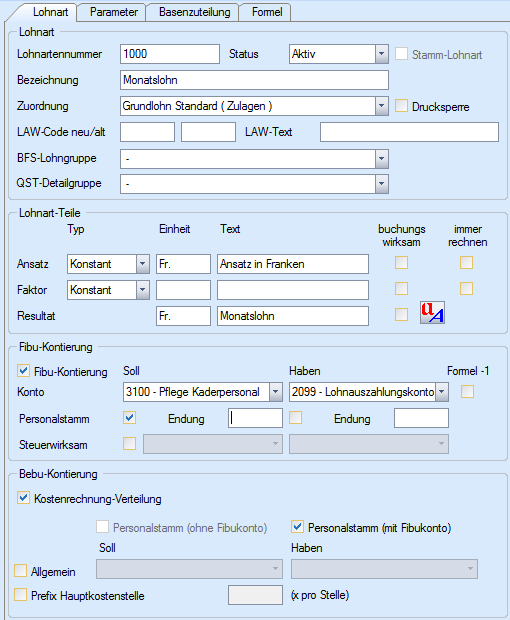Switch to the Parameter tab
This screenshot has height=620, width=510.
tap(113, 12)
